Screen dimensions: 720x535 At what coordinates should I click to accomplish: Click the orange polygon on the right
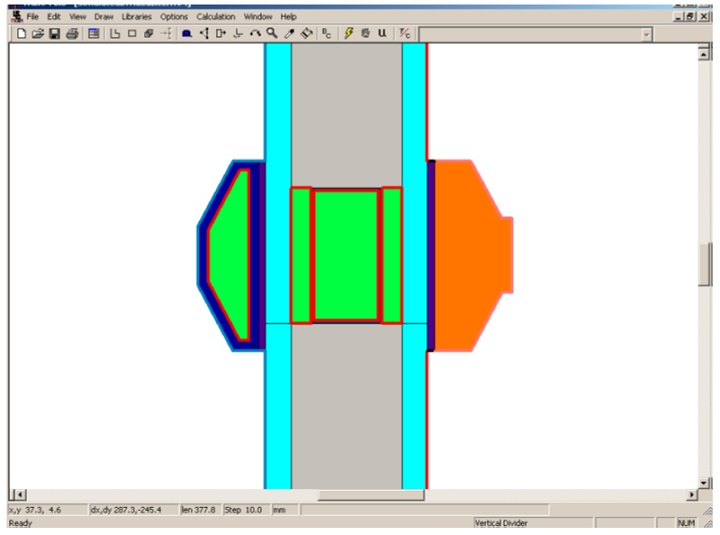click(468, 255)
